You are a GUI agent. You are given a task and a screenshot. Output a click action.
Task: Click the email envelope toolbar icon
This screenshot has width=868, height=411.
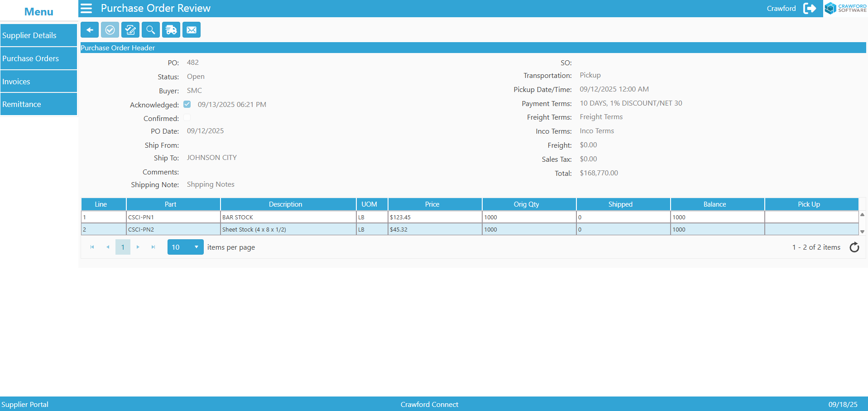click(191, 29)
